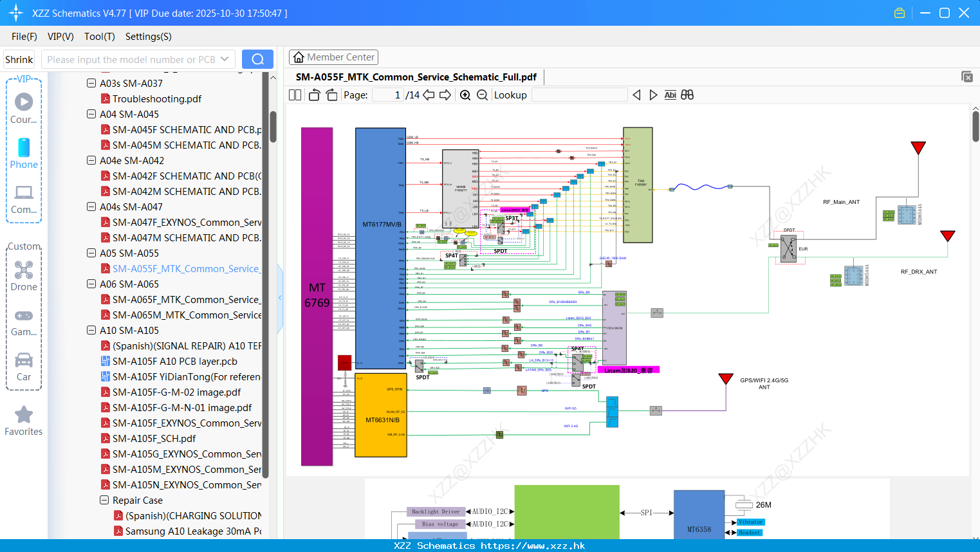The height and width of the screenshot is (552, 980).
Task: Rotate page clockwise
Action: click(x=331, y=95)
